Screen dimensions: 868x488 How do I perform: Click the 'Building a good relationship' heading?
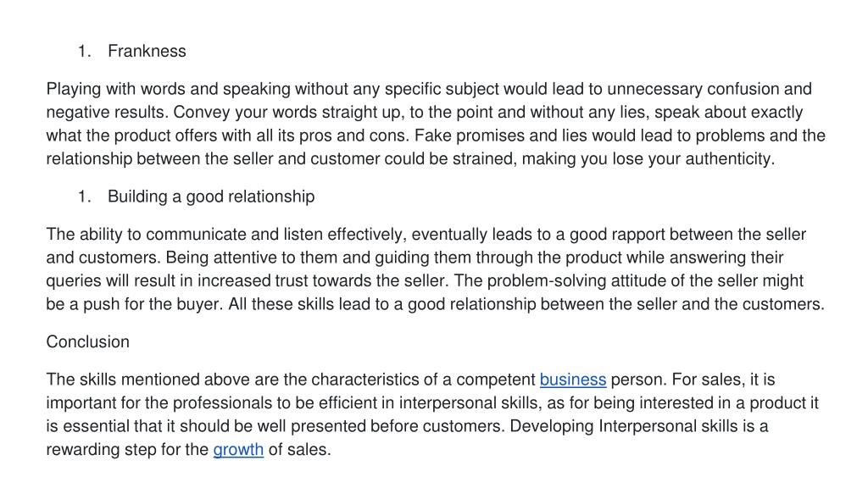[x=211, y=197]
